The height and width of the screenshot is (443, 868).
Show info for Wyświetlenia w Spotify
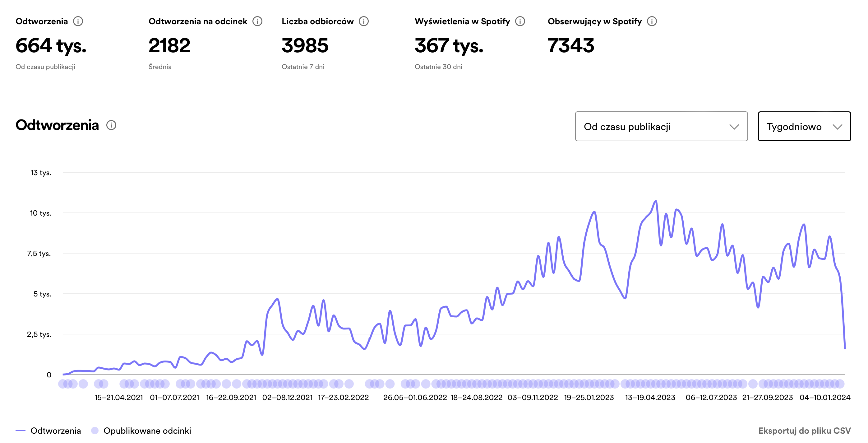(520, 21)
